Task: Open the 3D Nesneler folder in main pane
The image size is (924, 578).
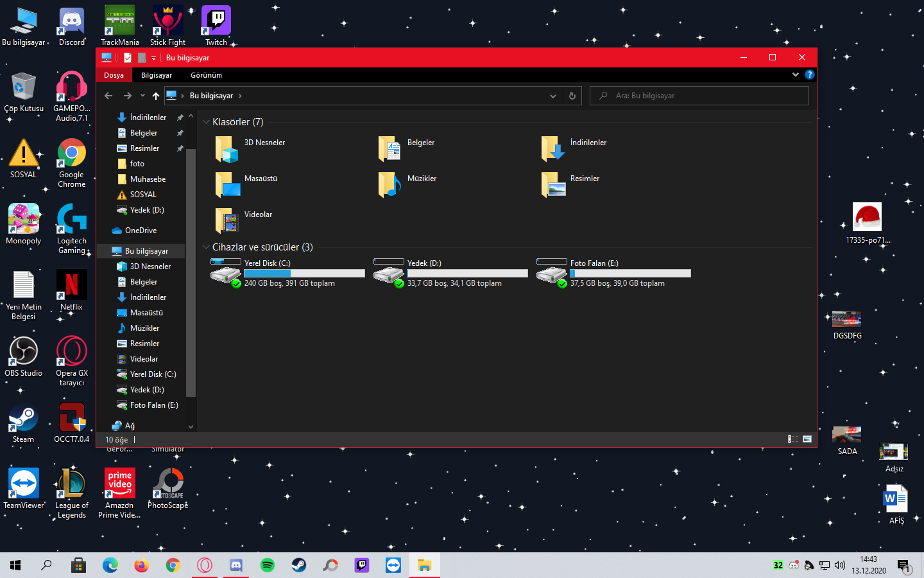Action: pyautogui.click(x=251, y=149)
